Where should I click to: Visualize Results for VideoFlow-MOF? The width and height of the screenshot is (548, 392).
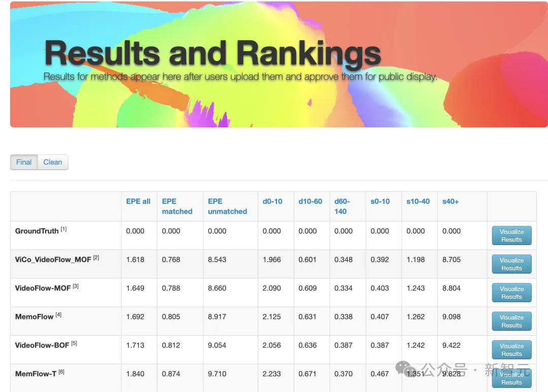click(x=511, y=293)
